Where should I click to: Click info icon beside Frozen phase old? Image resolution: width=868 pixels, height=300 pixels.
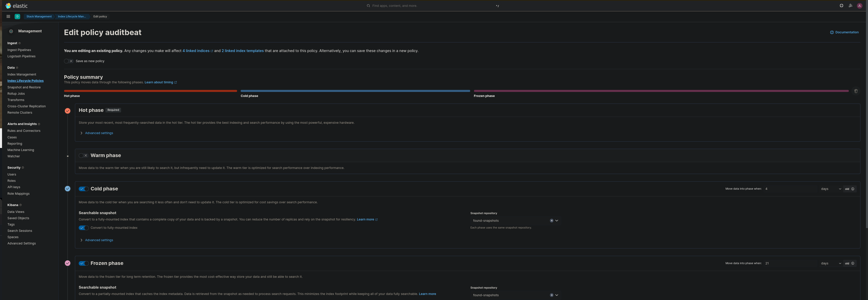tap(853, 264)
